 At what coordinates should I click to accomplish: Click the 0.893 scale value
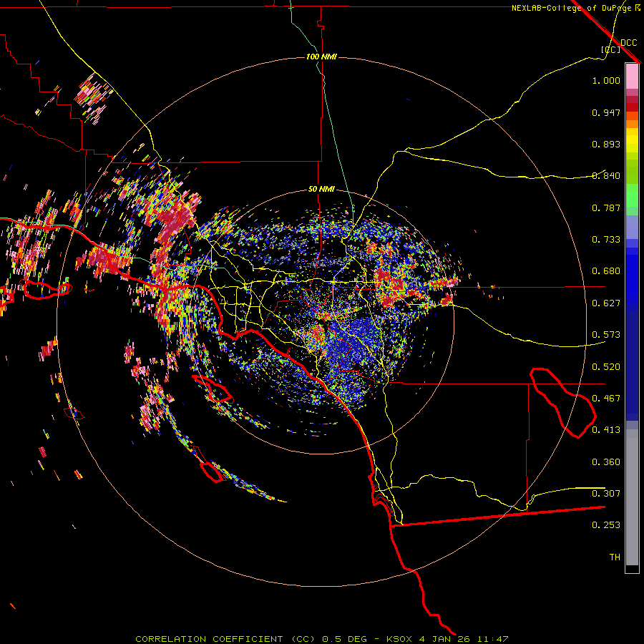coord(606,144)
